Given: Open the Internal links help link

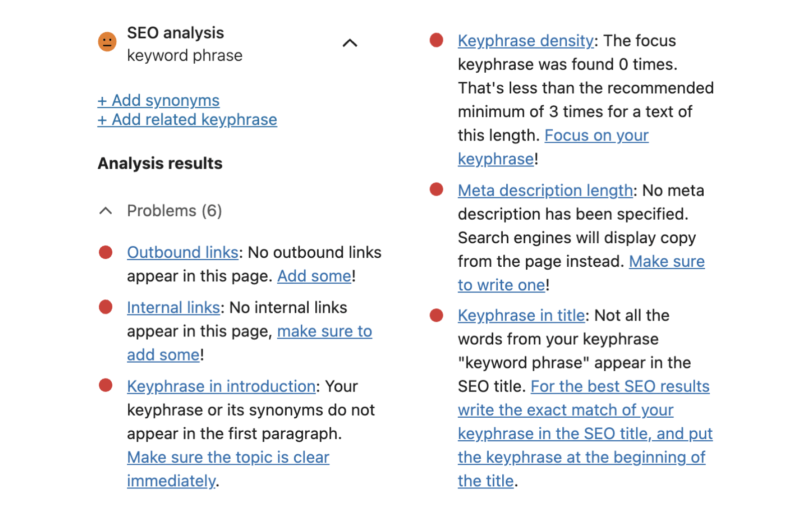Looking at the screenshot, I should click(x=173, y=307).
